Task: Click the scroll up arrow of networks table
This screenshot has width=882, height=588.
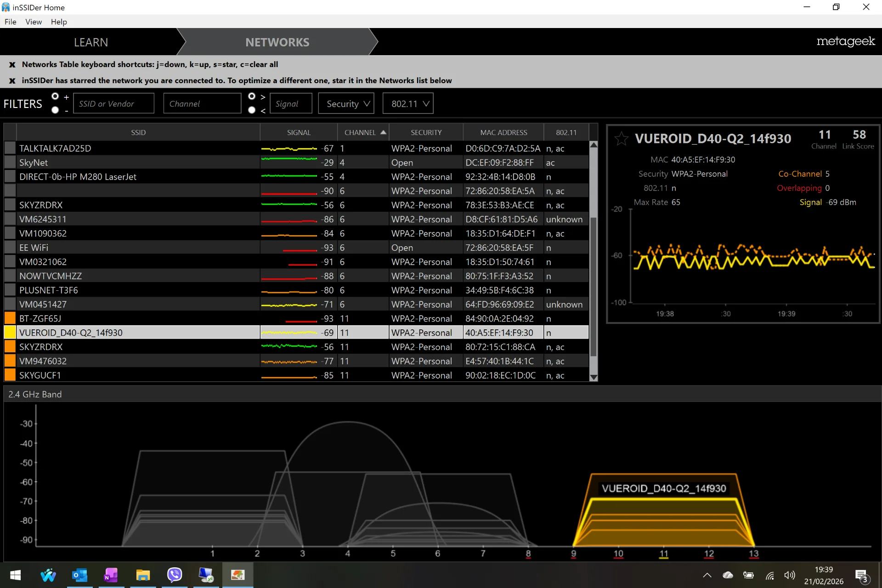Action: 594,144
